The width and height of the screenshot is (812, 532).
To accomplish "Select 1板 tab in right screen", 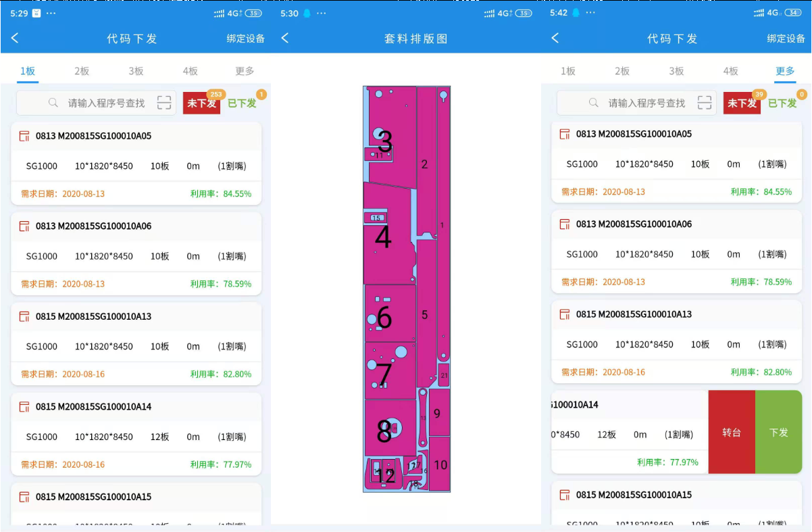I will pos(568,71).
